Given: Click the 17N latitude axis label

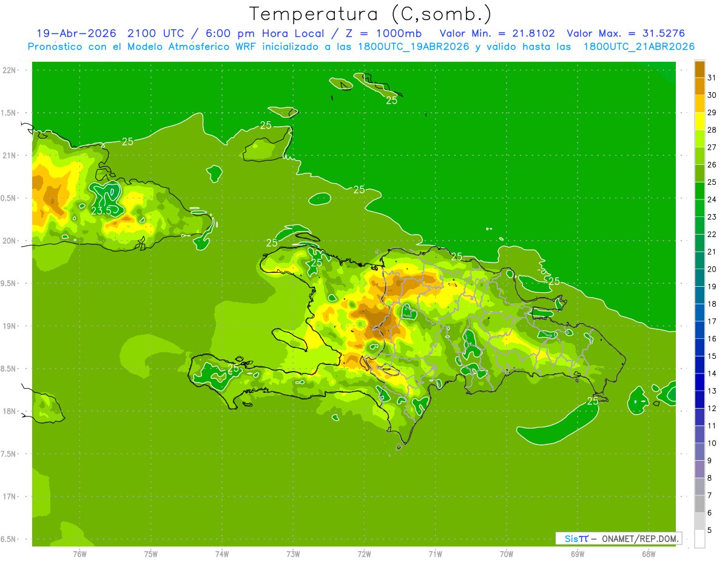Looking at the screenshot, I should coord(9,497).
